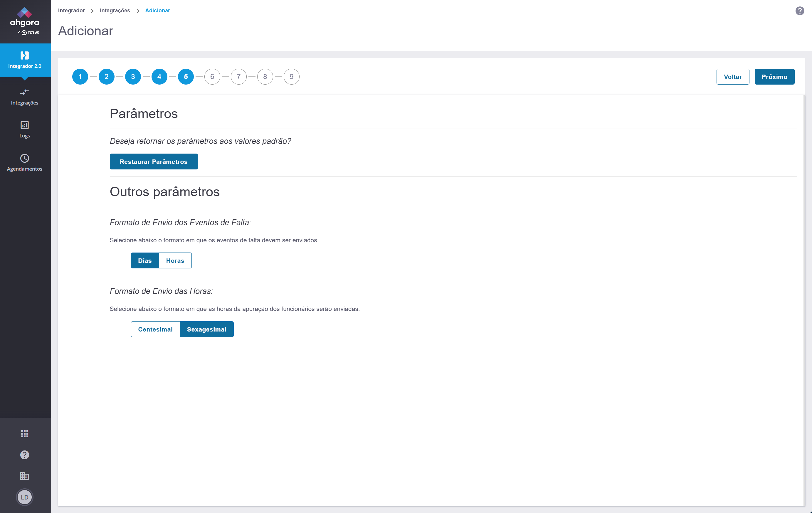Screen dimensions: 812x513
Task: Click Restaurar Parâmetros button
Action: [x=153, y=162]
